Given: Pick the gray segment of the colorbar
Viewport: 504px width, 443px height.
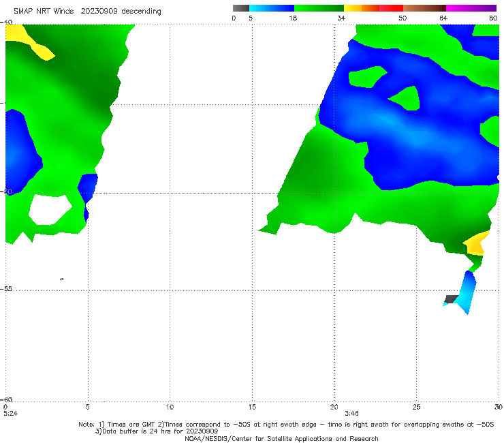Looking at the screenshot, I should tap(241, 8).
